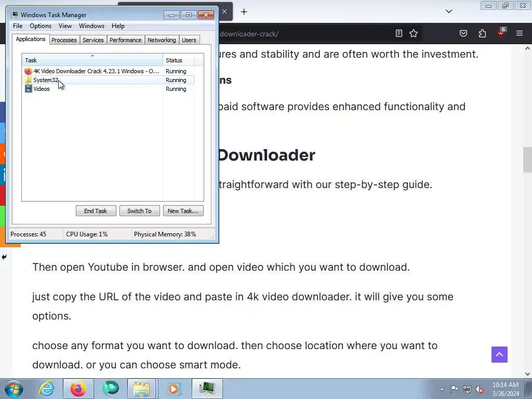Open the Firefox list all tabs chevron
Screen dimensions: 532x399
[448, 11]
